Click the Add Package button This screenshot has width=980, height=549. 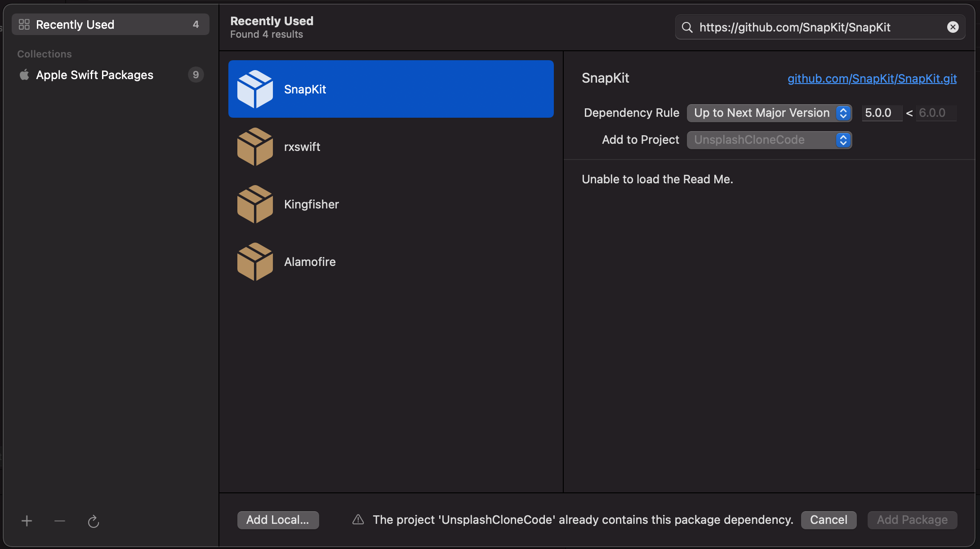coord(912,520)
